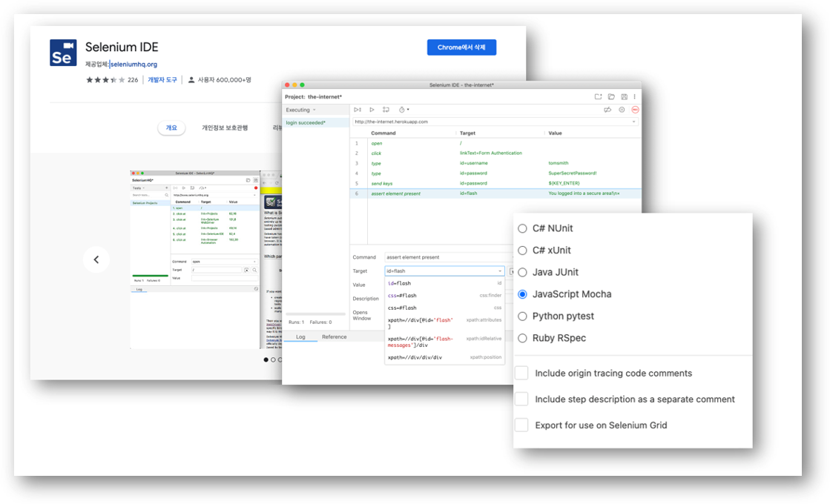830x504 pixels.
Task: Choose 'css=#flash' css:finder locator option
Action: point(444,296)
